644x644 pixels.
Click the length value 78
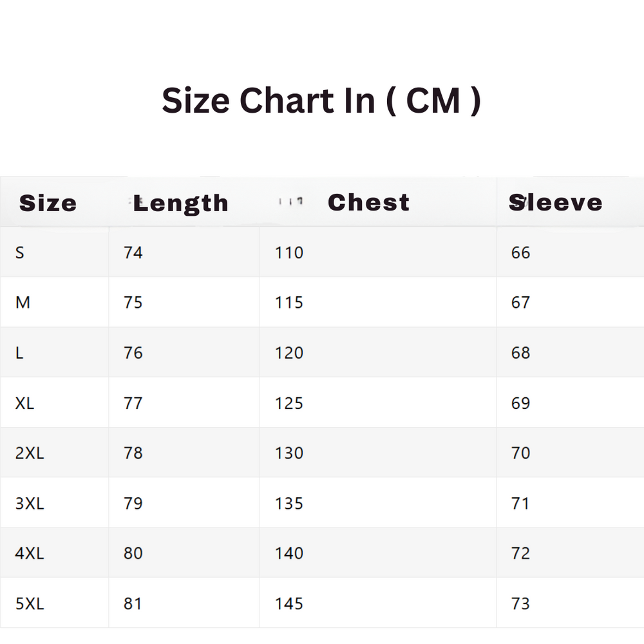click(x=133, y=453)
